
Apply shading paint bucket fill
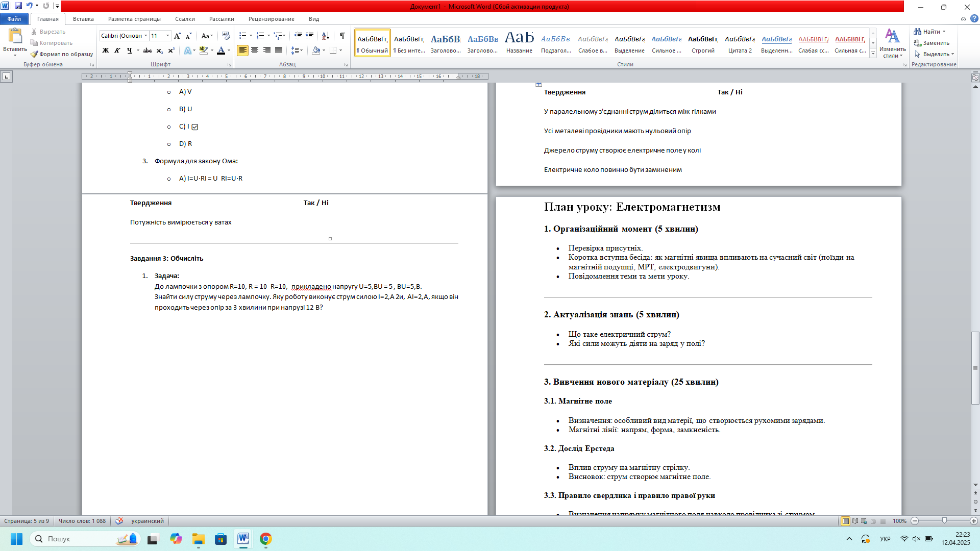pyautogui.click(x=316, y=51)
